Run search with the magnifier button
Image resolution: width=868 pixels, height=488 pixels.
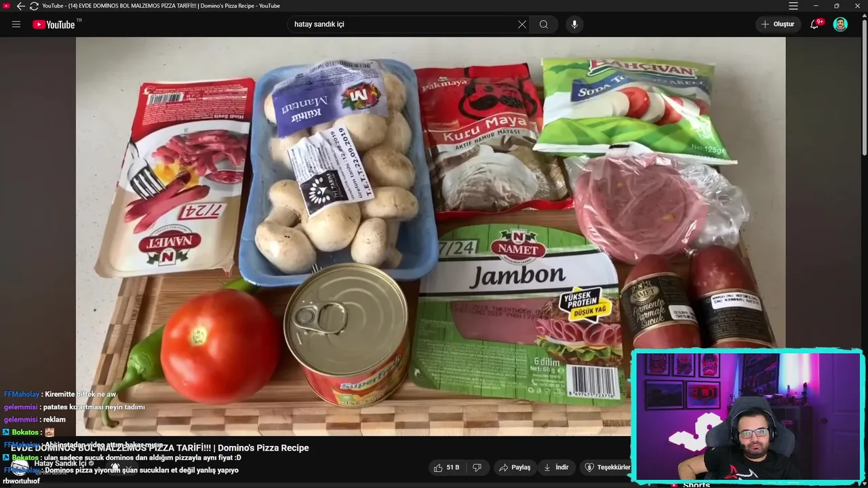(x=544, y=24)
